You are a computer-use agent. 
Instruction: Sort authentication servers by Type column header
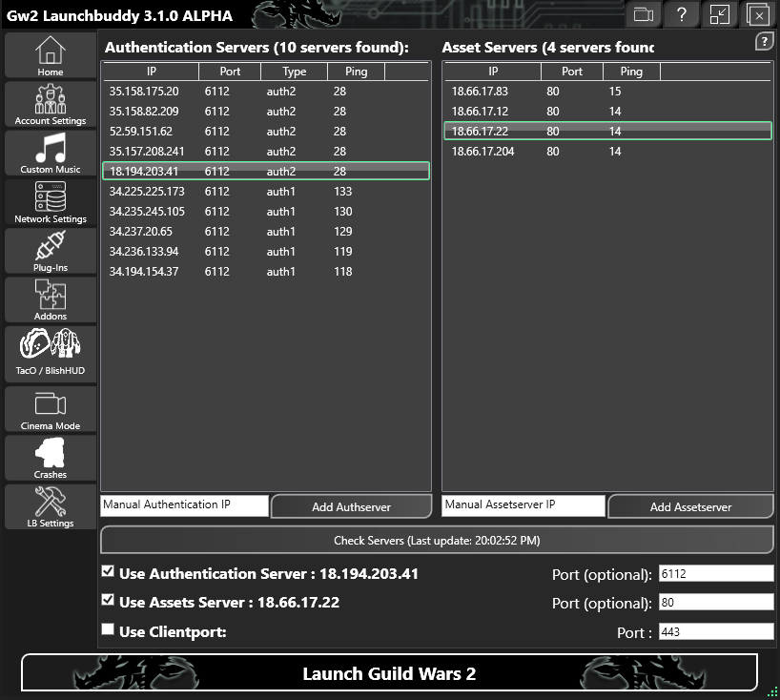[294, 72]
